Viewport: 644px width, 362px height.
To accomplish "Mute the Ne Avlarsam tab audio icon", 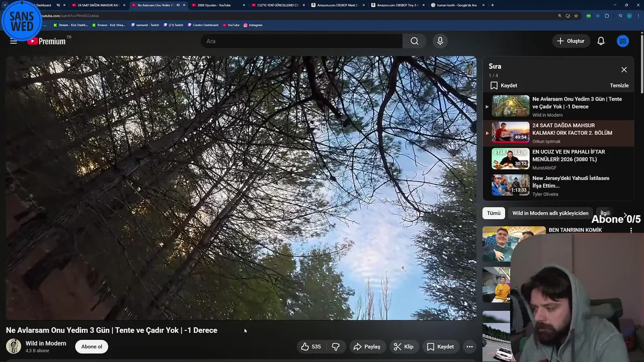I will click(x=178, y=5).
